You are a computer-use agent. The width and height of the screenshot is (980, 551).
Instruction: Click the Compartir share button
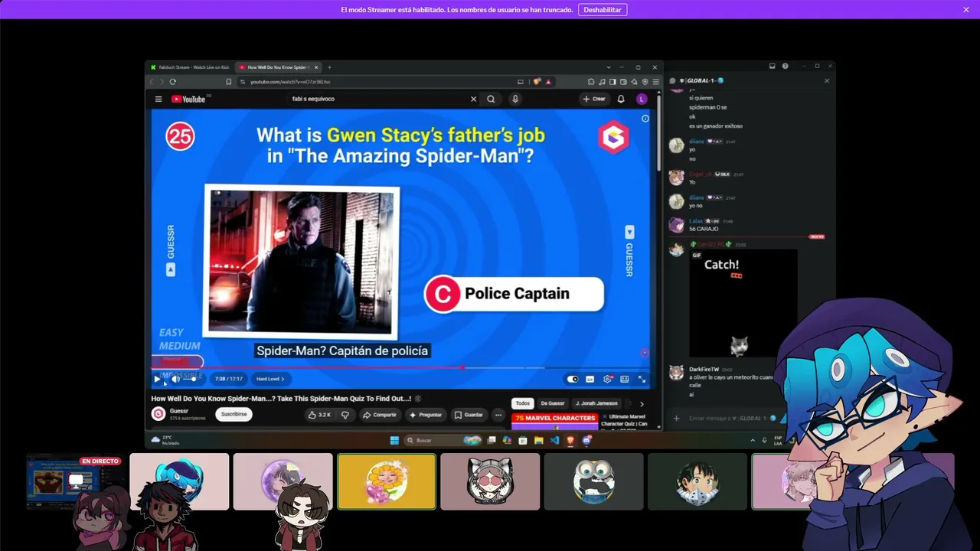pos(380,415)
